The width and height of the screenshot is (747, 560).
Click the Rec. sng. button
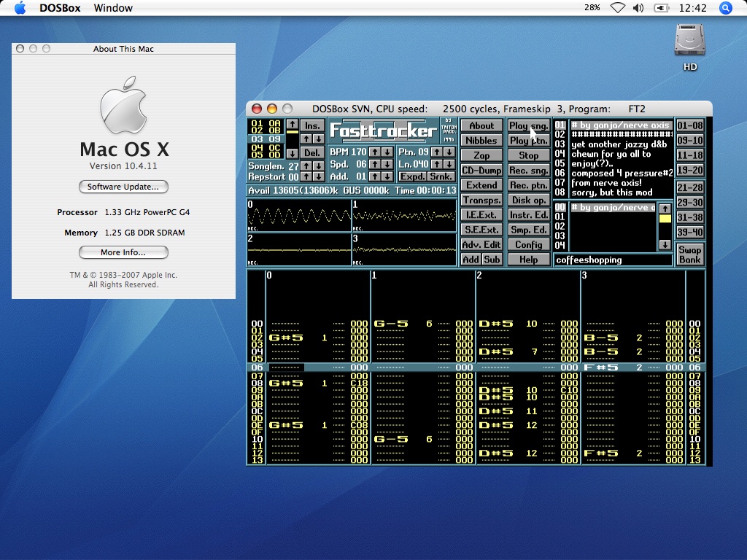click(528, 170)
